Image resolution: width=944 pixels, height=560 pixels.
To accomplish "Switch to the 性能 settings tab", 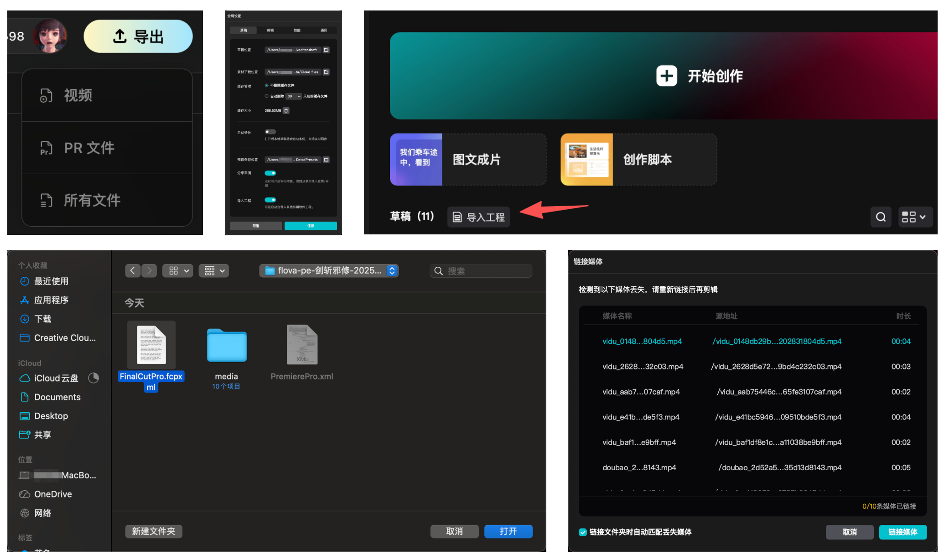I will pos(297,30).
